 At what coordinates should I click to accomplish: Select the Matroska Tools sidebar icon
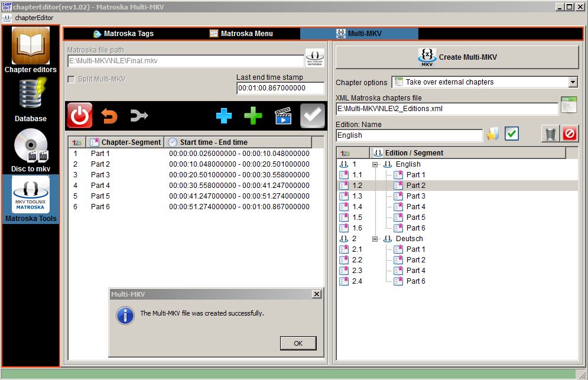pyautogui.click(x=31, y=199)
